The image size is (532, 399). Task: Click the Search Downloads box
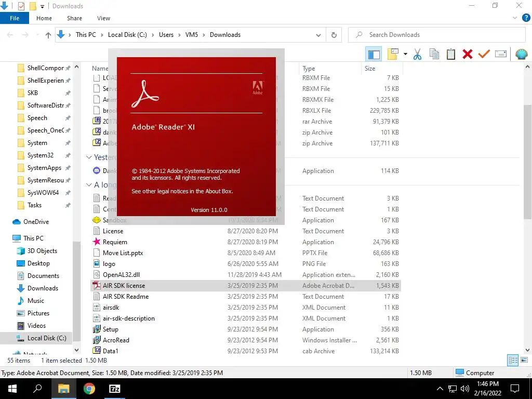[436, 35]
